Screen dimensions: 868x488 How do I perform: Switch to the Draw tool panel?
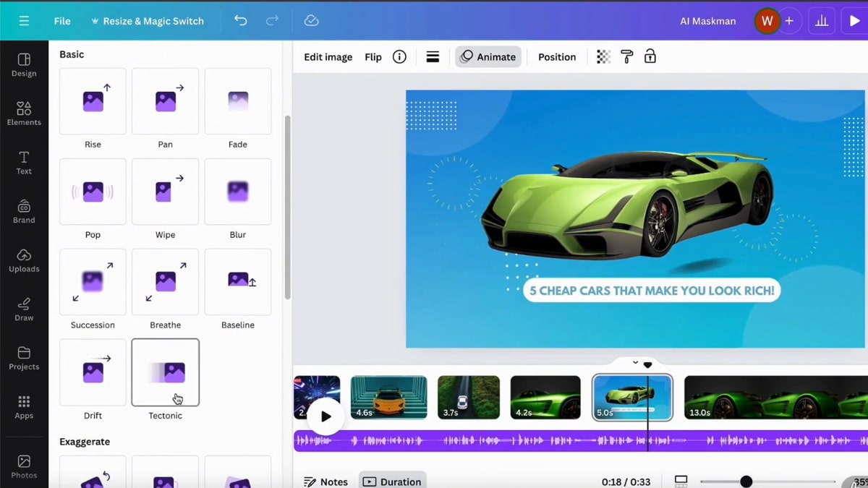coord(24,309)
